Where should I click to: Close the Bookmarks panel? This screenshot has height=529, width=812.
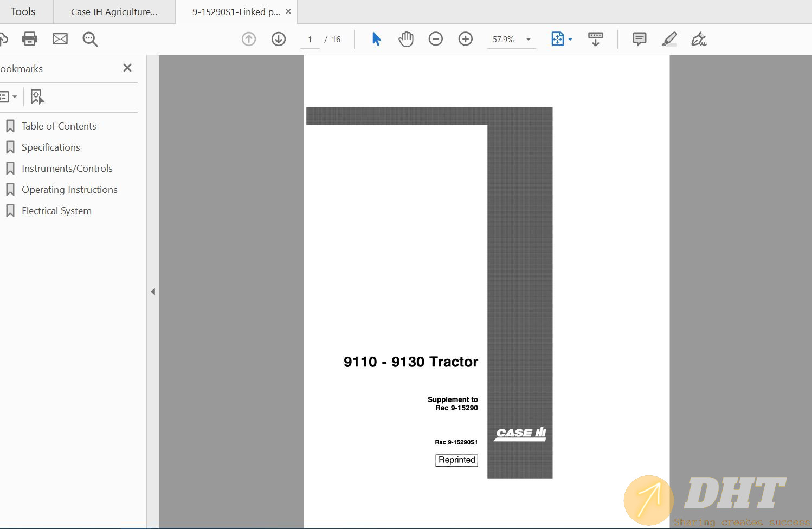(x=127, y=68)
